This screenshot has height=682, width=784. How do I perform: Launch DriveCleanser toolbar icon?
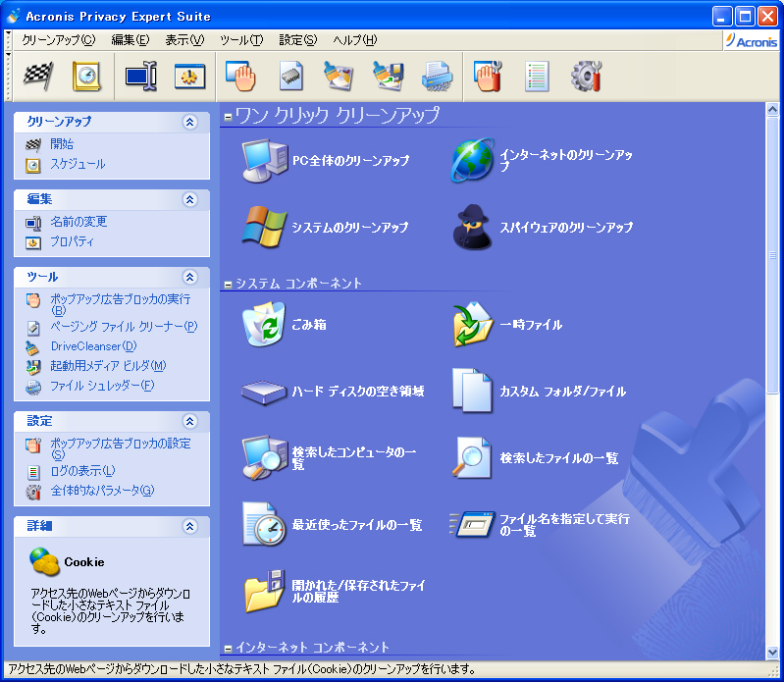tap(339, 76)
